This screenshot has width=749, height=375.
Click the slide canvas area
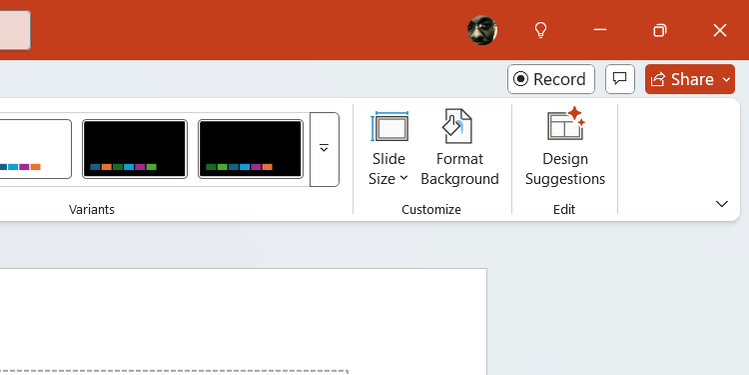click(x=243, y=321)
